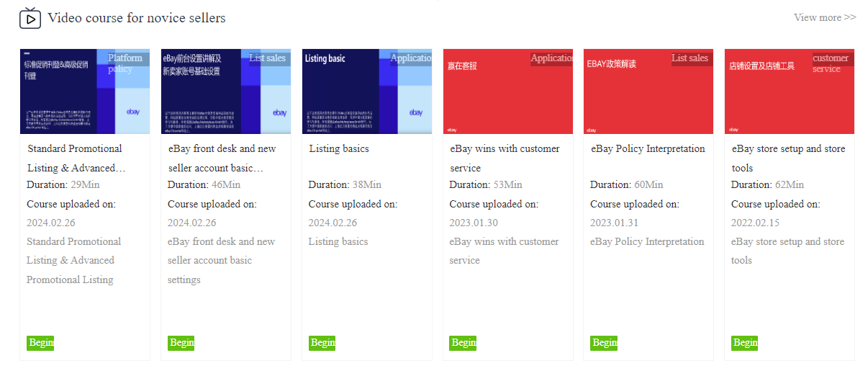Click 2024.02.26 date under Listing basics course
Viewport: 868px width, 371px height.
[x=333, y=223]
